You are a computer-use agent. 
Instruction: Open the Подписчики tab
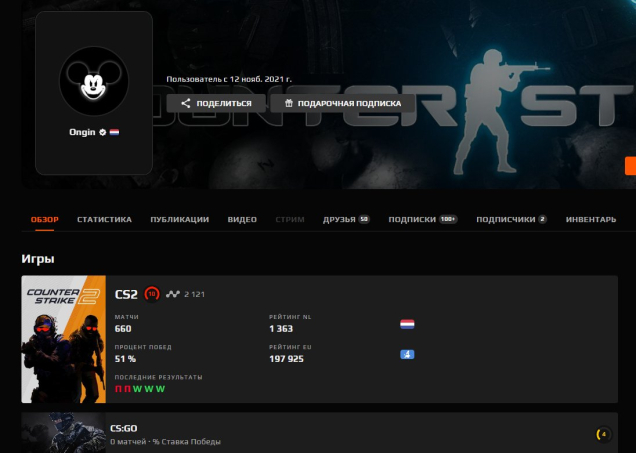click(x=511, y=219)
